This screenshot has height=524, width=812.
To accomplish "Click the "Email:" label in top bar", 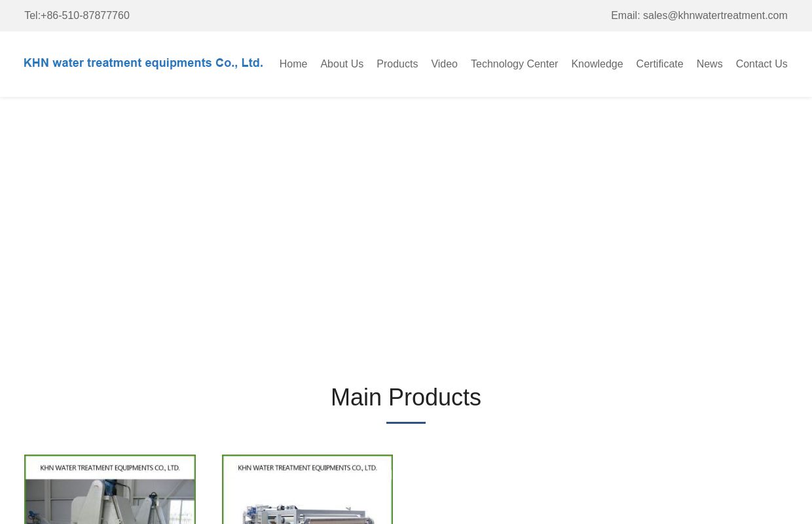I will [x=625, y=16].
